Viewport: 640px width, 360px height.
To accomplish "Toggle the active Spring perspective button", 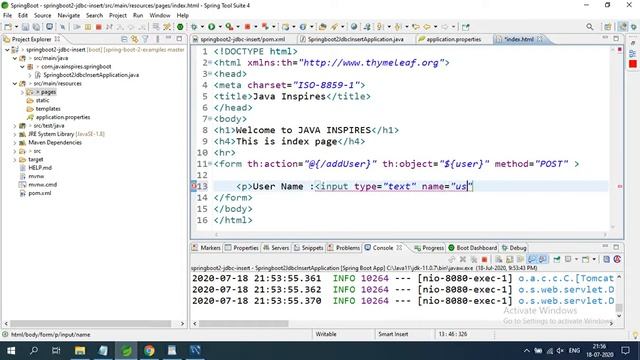I will pos(622,27).
